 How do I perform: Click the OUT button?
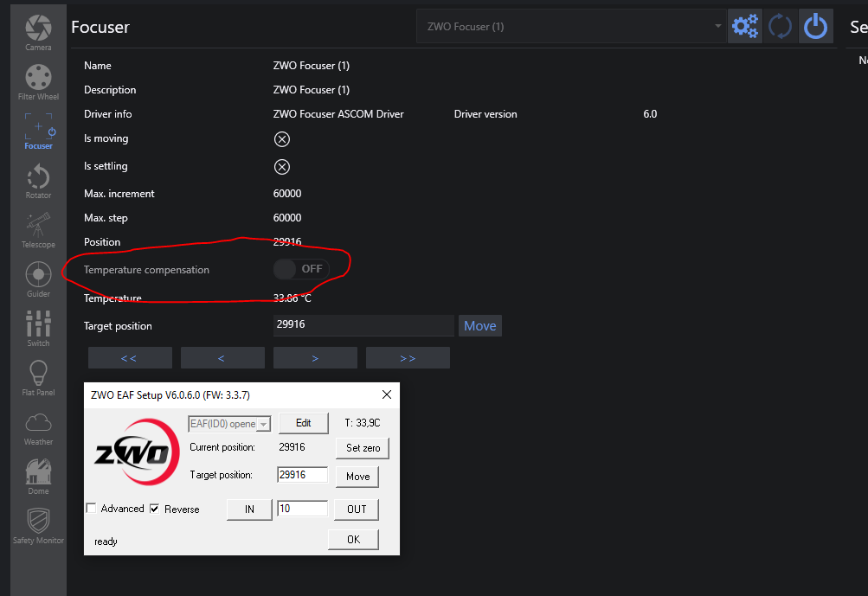357,509
